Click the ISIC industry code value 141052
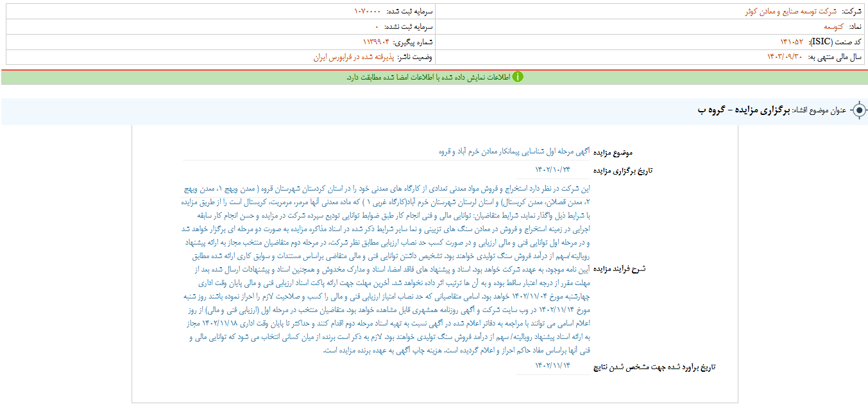The width and height of the screenshot is (868, 409). (x=791, y=42)
